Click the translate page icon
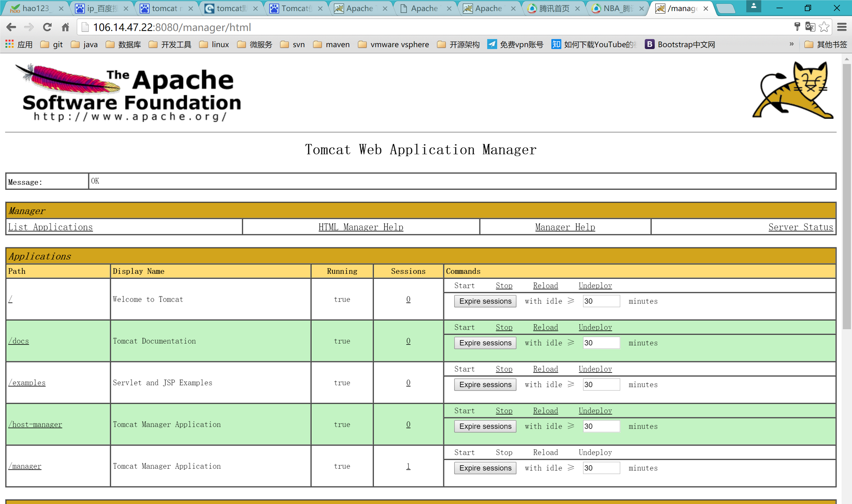Viewport: 852px width, 504px height. 810,27
